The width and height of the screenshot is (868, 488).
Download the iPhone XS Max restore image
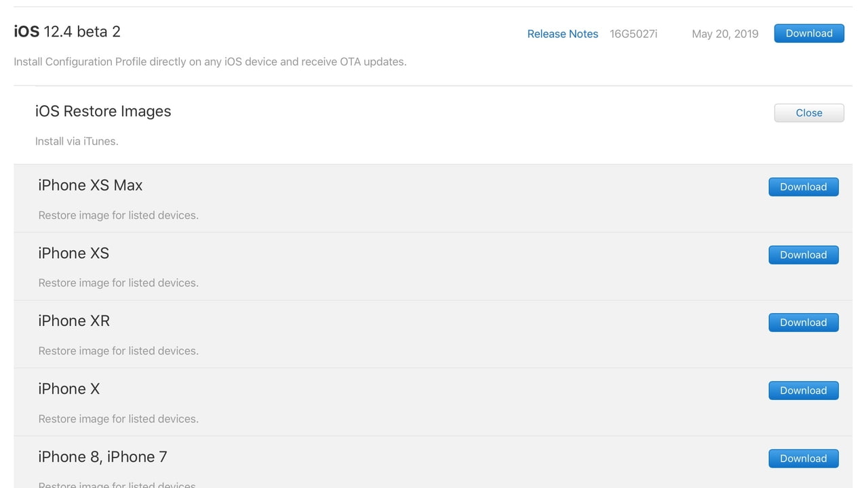point(804,187)
